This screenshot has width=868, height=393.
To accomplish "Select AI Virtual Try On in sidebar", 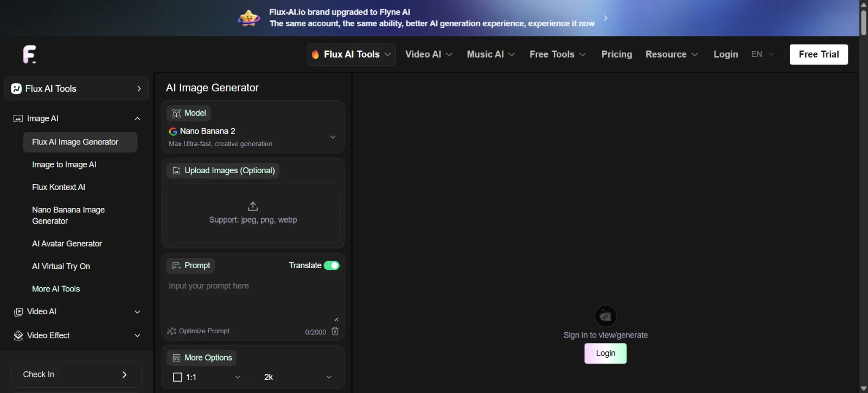I will 61,267.
